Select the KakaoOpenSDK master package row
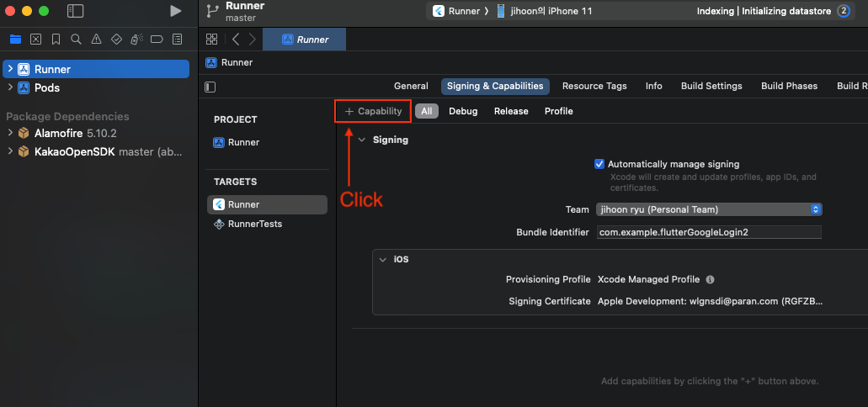The height and width of the screenshot is (407, 868). [96, 151]
